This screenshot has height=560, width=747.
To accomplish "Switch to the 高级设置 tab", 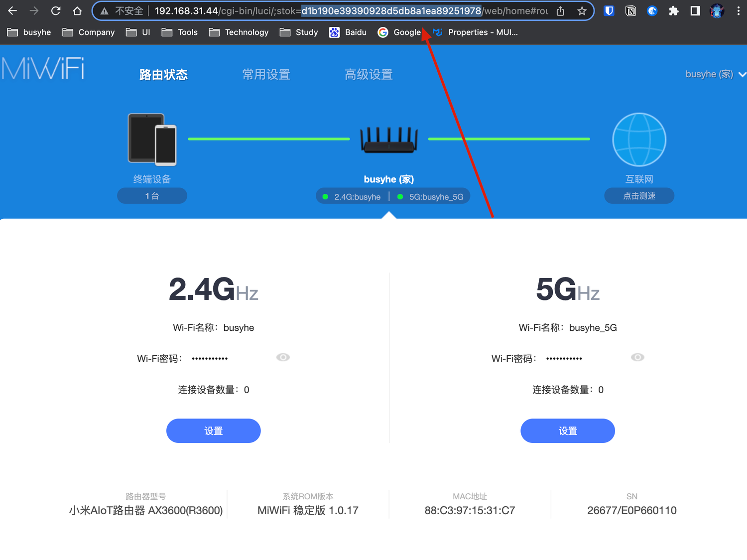I will 369,75.
